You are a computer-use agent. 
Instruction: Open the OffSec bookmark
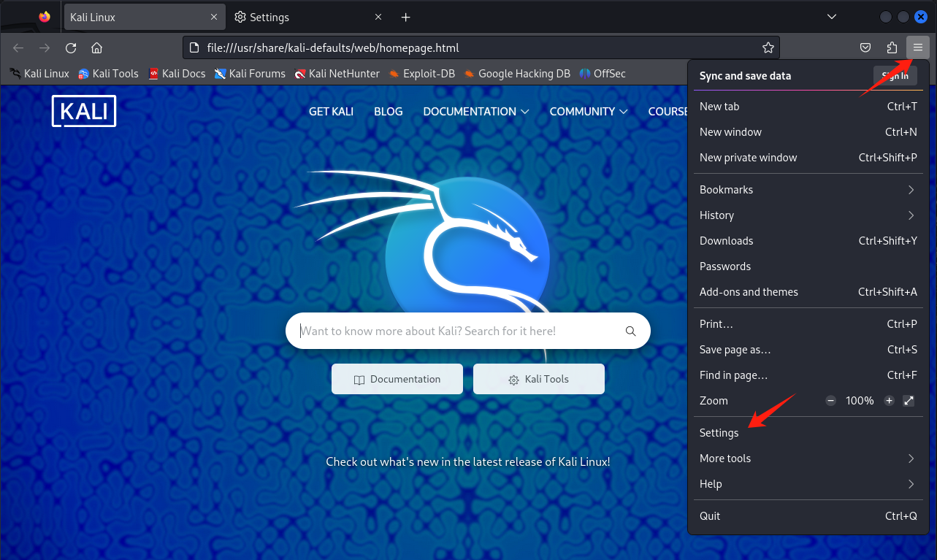tap(603, 73)
